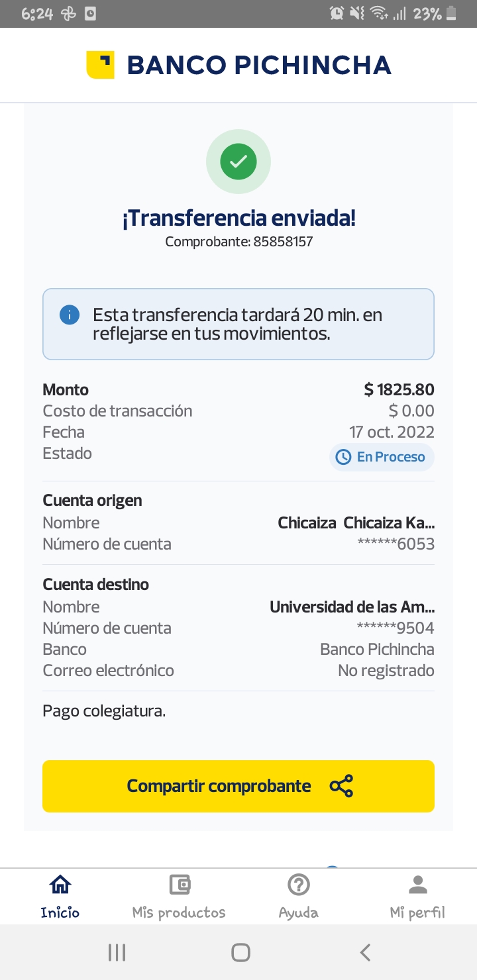Tap the blue info icon
Viewport: 477px width, 980px height.
(x=70, y=315)
